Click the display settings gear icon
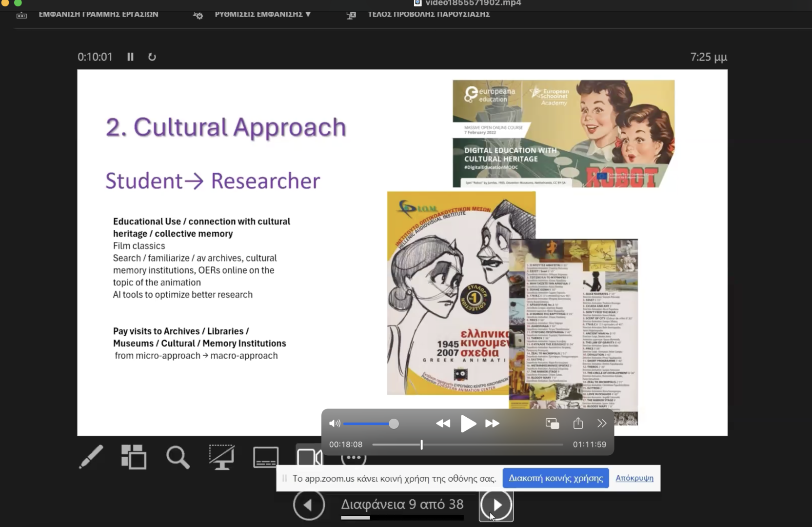Viewport: 812px width, 527px height. [x=198, y=15]
